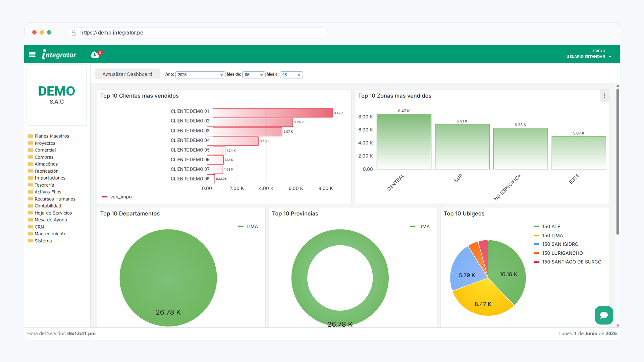Click Almacénes folder icon

tap(30, 164)
